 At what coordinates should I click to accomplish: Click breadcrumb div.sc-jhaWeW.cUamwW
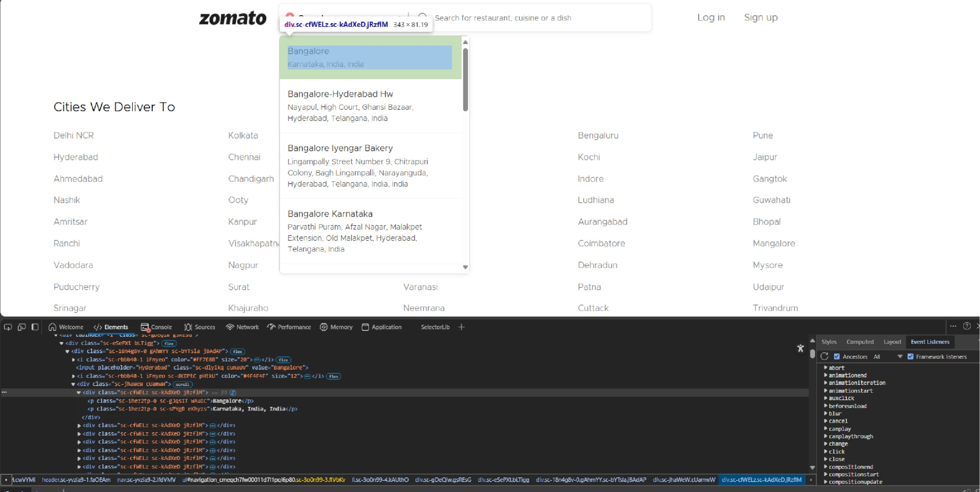[x=684, y=479]
